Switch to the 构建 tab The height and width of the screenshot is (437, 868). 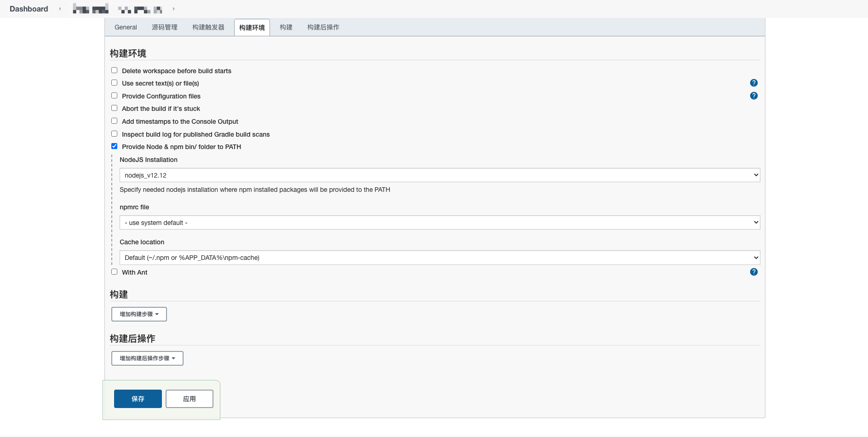(x=286, y=27)
